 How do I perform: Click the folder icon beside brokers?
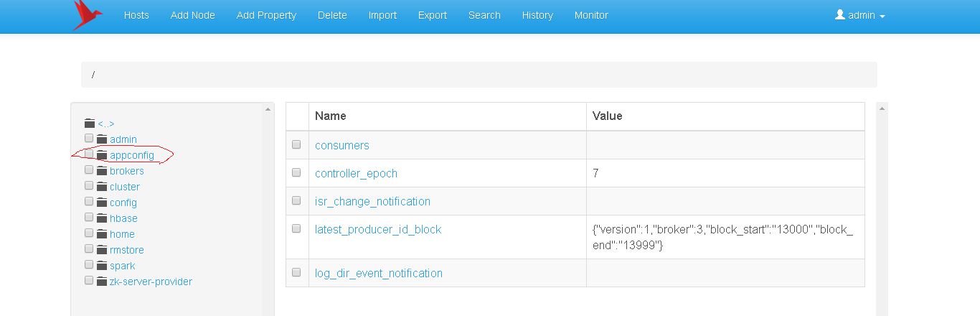[101, 171]
